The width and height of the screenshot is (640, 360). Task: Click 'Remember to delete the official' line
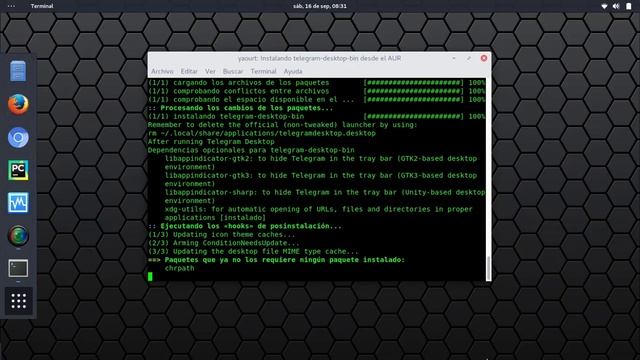click(x=282, y=125)
